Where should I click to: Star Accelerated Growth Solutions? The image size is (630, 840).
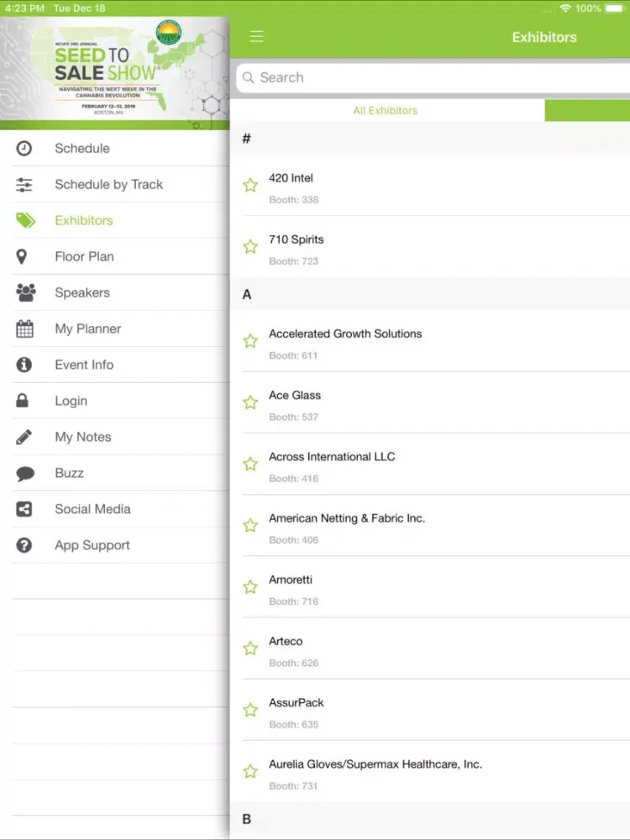click(x=250, y=341)
